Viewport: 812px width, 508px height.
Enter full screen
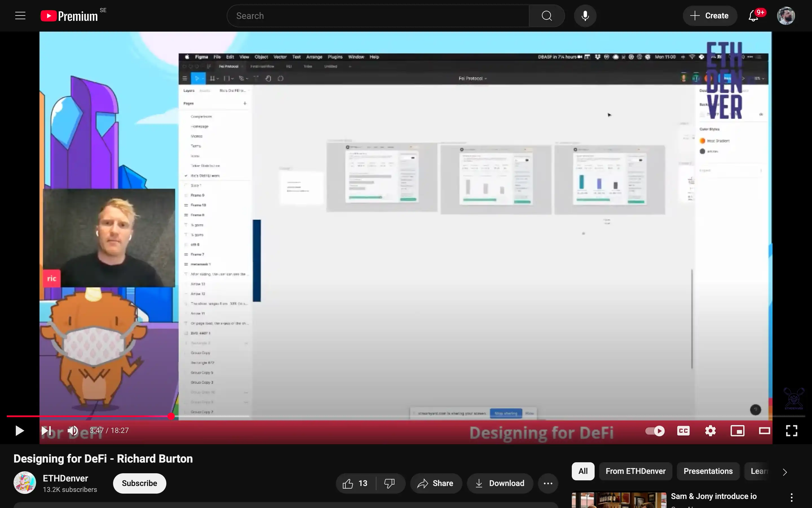tap(791, 431)
